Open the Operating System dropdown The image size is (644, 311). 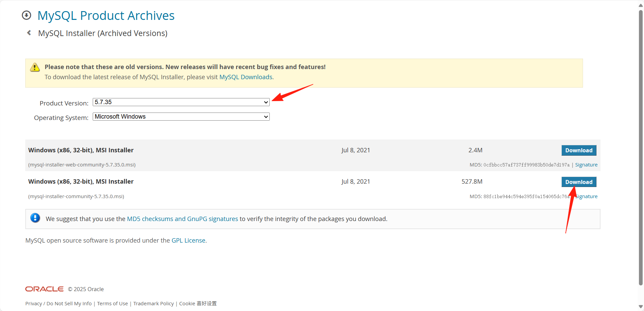tap(181, 117)
